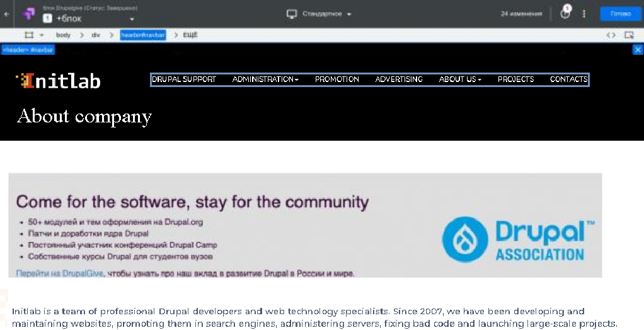Click the back arrow in the editor header
Image resolution: width=644 pixels, height=330 pixels.
[6, 14]
